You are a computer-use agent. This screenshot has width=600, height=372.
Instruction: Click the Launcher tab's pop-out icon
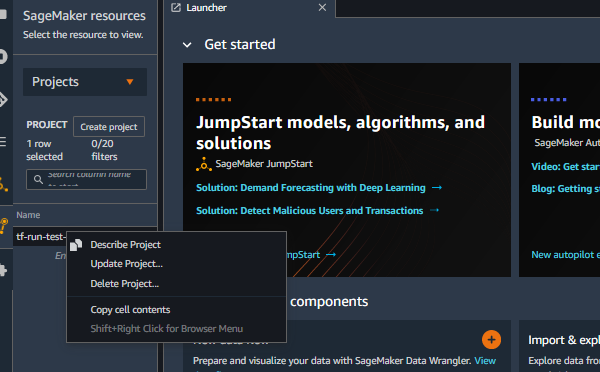(x=176, y=8)
